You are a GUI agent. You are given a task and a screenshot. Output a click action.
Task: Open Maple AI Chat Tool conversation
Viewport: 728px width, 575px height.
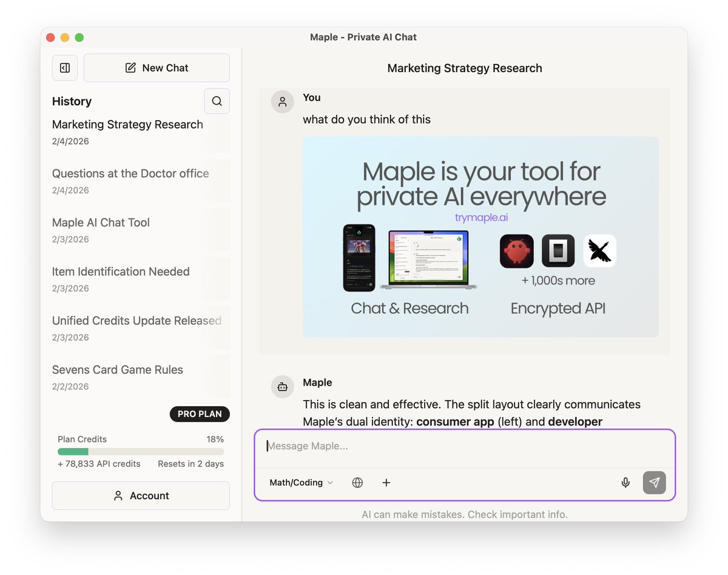(141, 230)
